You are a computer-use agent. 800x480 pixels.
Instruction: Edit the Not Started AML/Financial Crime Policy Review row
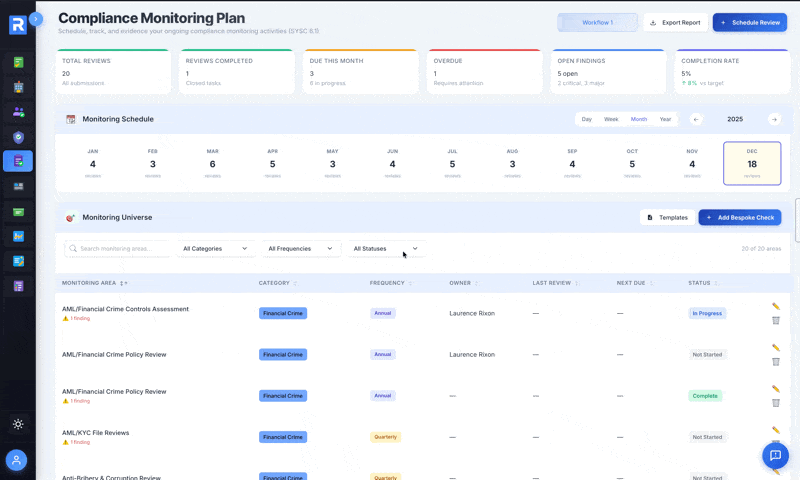(776, 347)
